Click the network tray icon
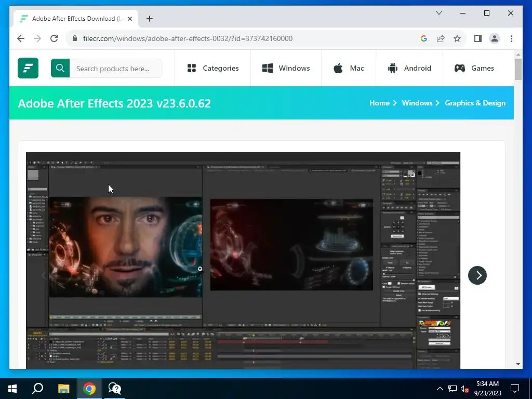The image size is (532, 399). click(452, 389)
